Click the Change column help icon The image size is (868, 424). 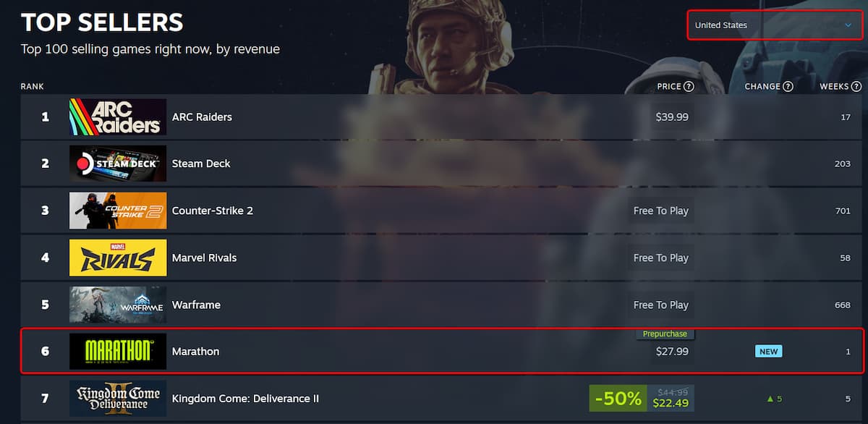coord(788,87)
